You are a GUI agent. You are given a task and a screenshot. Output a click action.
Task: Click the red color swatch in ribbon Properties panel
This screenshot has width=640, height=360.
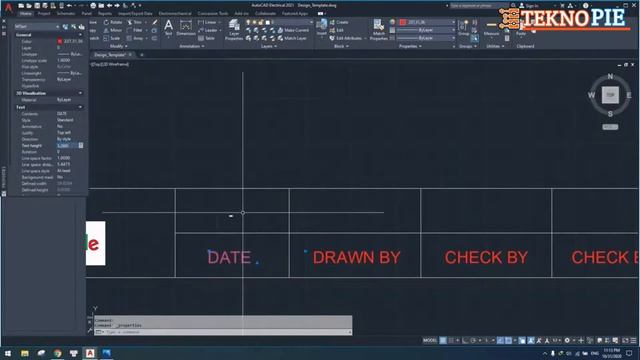pyautogui.click(x=403, y=22)
